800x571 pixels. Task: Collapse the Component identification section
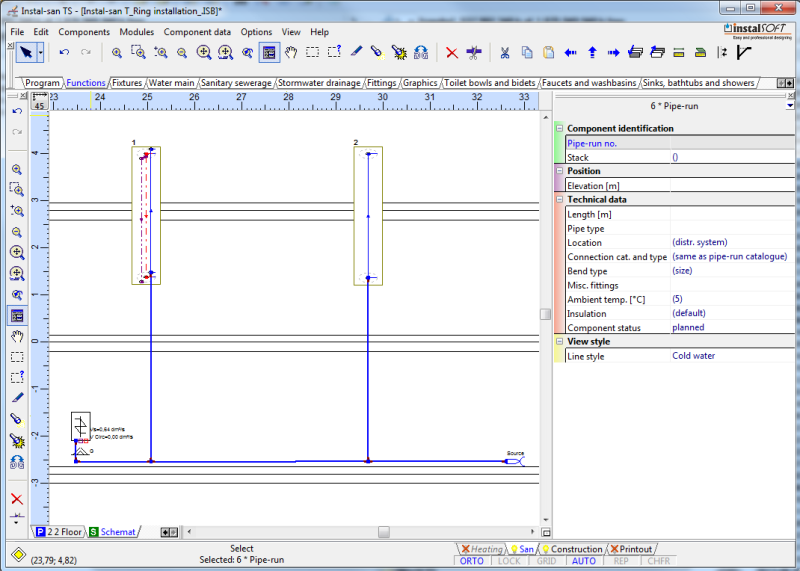pyautogui.click(x=560, y=128)
